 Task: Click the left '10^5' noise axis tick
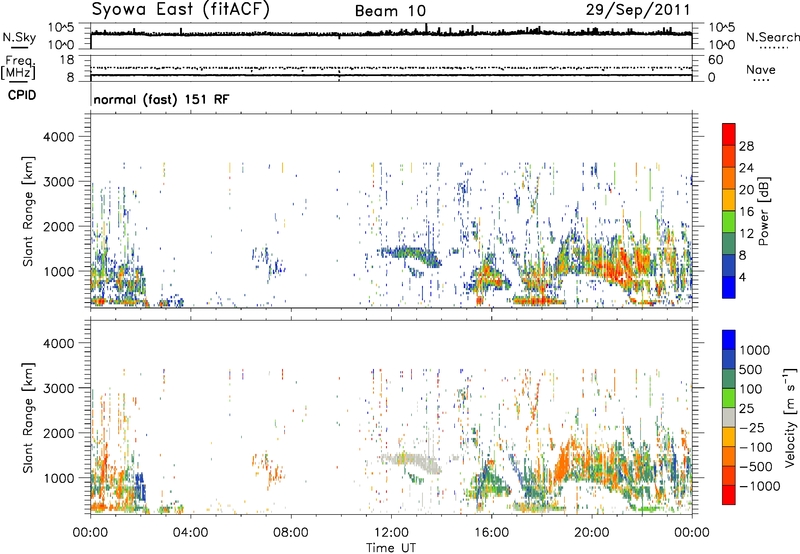[x=61, y=27]
